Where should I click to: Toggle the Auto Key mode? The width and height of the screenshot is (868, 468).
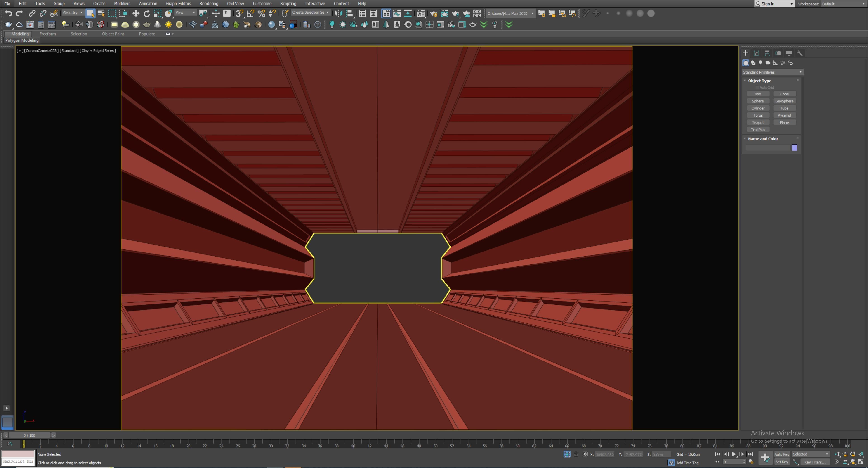click(x=782, y=454)
